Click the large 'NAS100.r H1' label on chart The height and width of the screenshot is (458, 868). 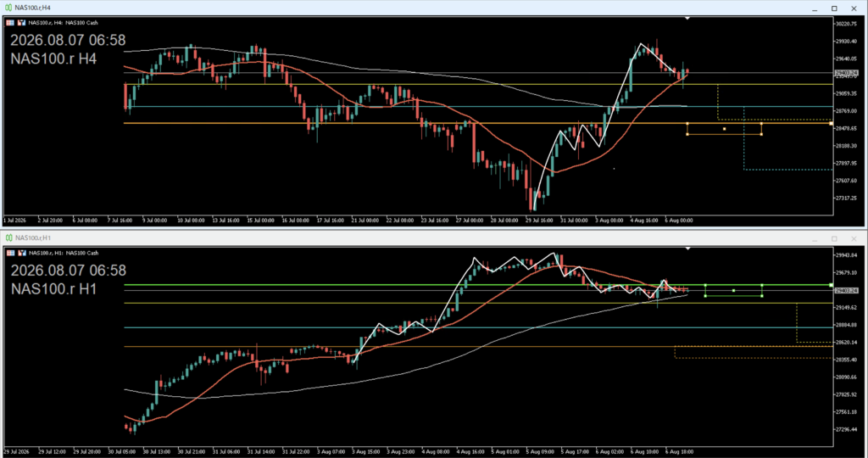tap(53, 289)
